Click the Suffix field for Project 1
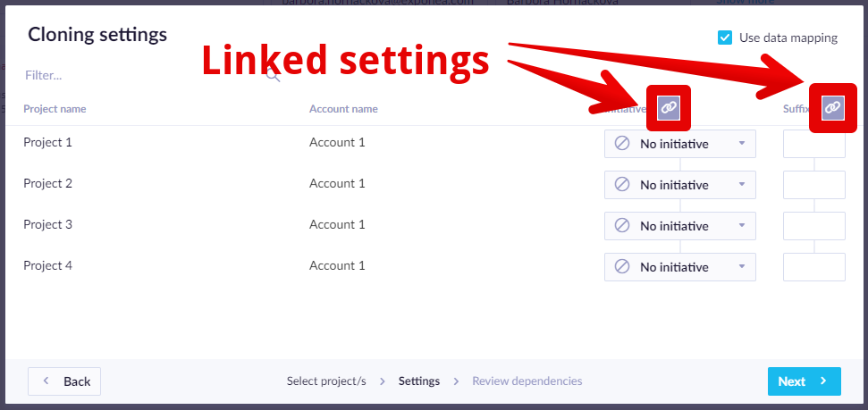This screenshot has height=410, width=868. (x=813, y=144)
